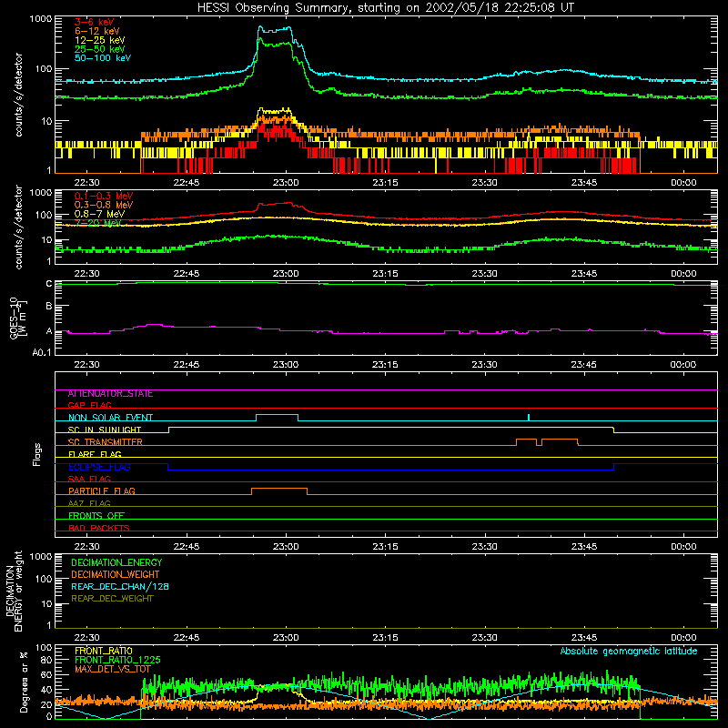Select NON_SOLAR_EVENT flag label
728x728 pixels.
[110, 418]
